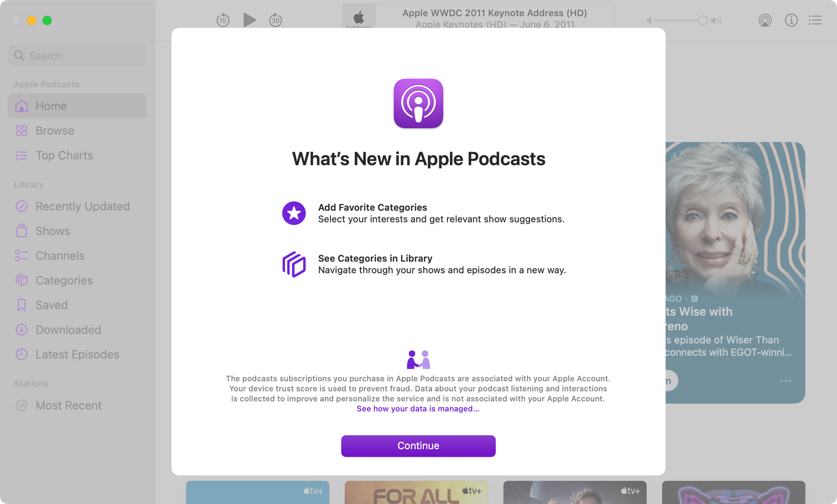This screenshot has height=504, width=837.
Task: Click the See Categories in Library icon
Action: (294, 264)
